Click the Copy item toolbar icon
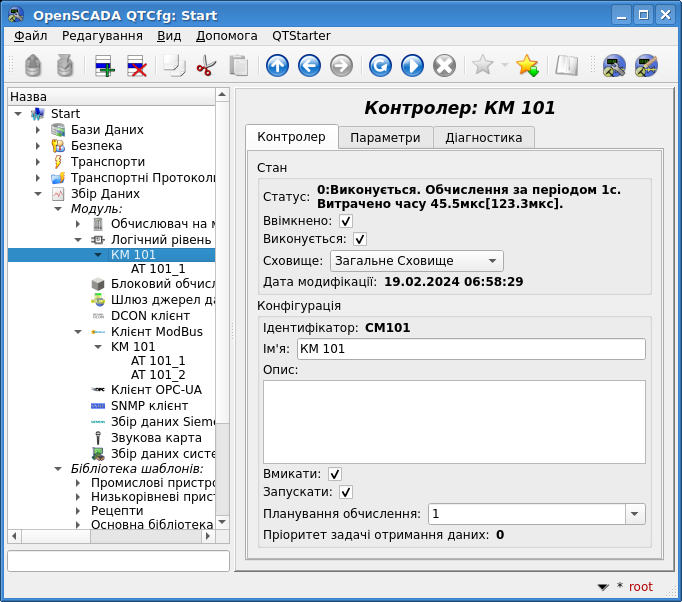The image size is (682, 602). [174, 66]
